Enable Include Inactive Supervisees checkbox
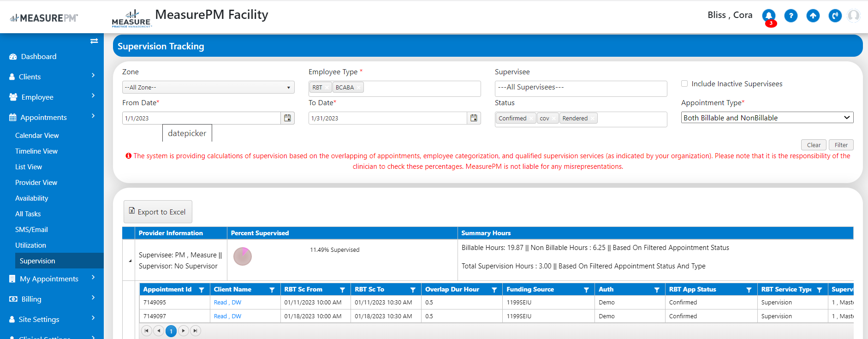Image resolution: width=868 pixels, height=339 pixels. tap(684, 83)
